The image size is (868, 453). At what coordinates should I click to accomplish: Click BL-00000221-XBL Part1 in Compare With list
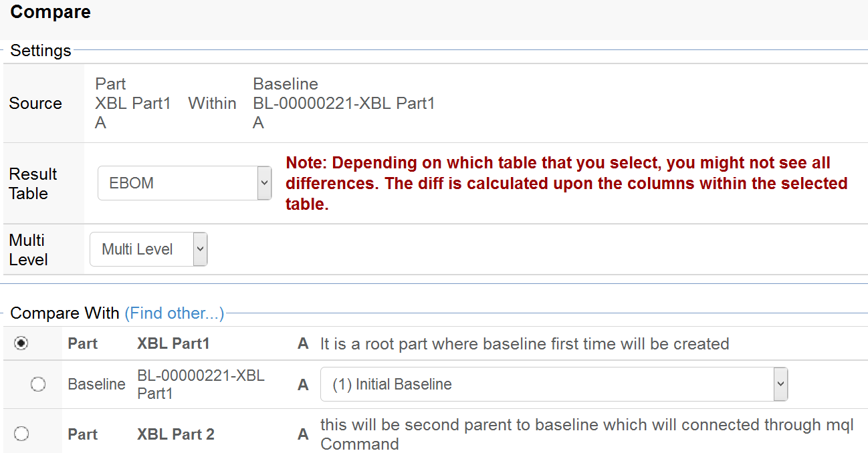click(x=201, y=384)
